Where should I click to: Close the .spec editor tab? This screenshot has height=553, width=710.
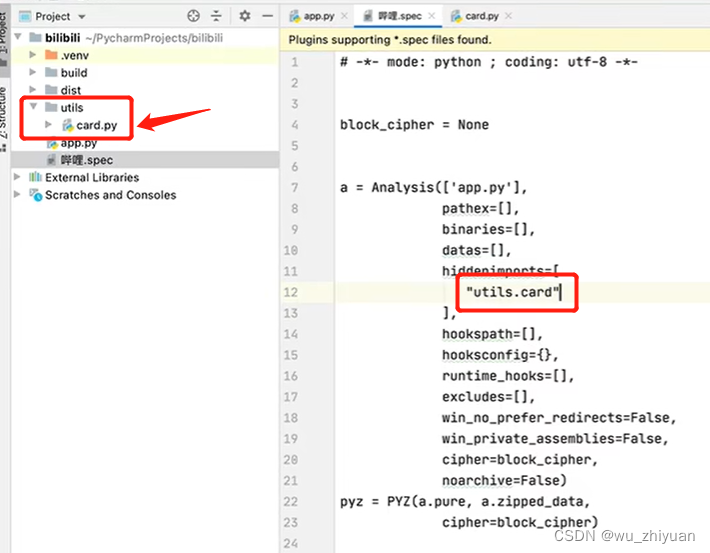[432, 16]
